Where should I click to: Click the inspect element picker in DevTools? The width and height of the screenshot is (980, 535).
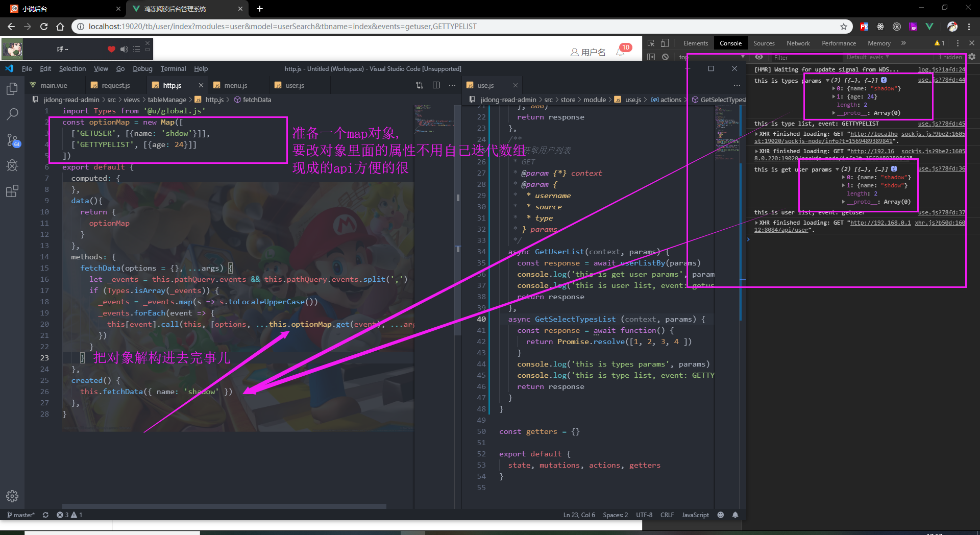pyautogui.click(x=651, y=43)
